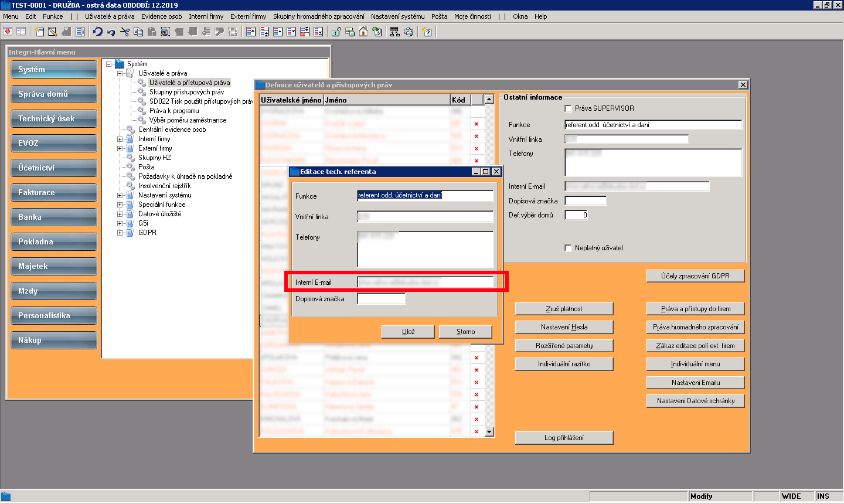Click the printer toolbar icon
The width and height of the screenshot is (844, 504).
[x=409, y=32]
